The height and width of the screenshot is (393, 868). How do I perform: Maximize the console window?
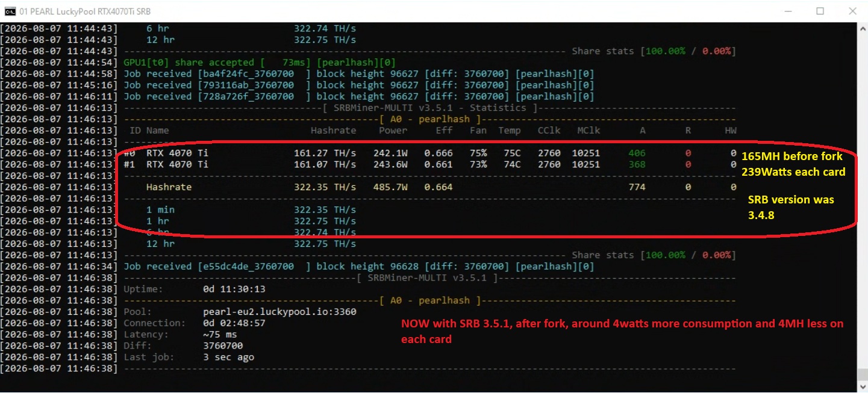pyautogui.click(x=820, y=11)
